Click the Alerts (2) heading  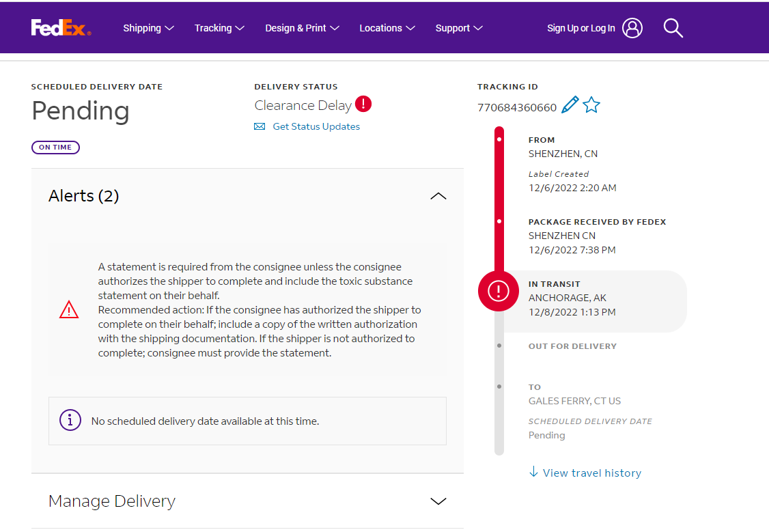click(x=84, y=195)
